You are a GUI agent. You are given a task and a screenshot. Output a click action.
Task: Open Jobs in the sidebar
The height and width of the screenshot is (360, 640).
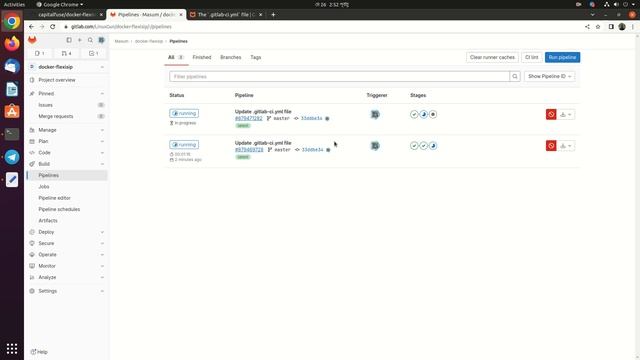pyautogui.click(x=67, y=187)
